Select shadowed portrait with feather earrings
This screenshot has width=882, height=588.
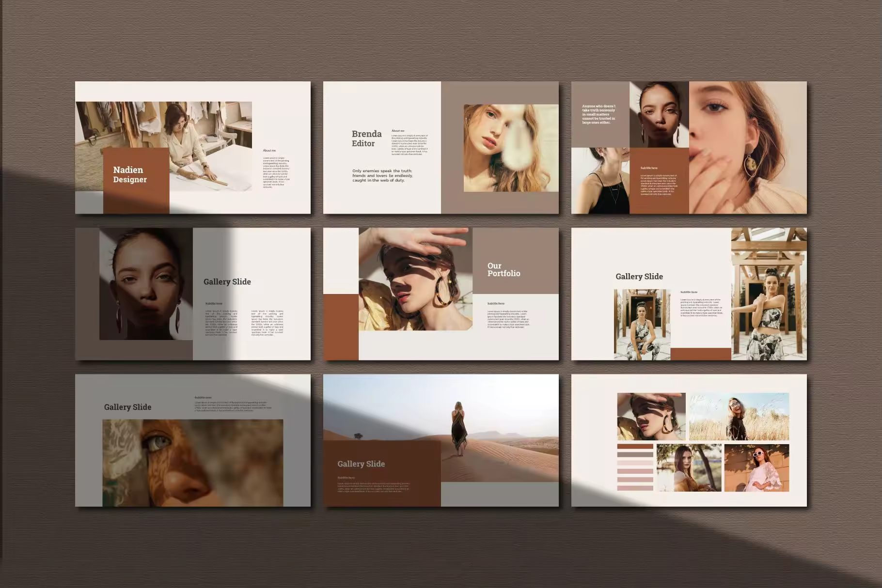[x=146, y=284]
